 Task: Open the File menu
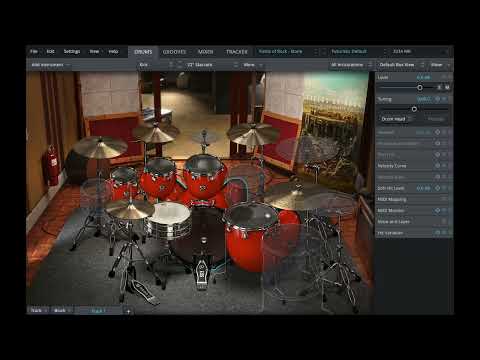34,51
